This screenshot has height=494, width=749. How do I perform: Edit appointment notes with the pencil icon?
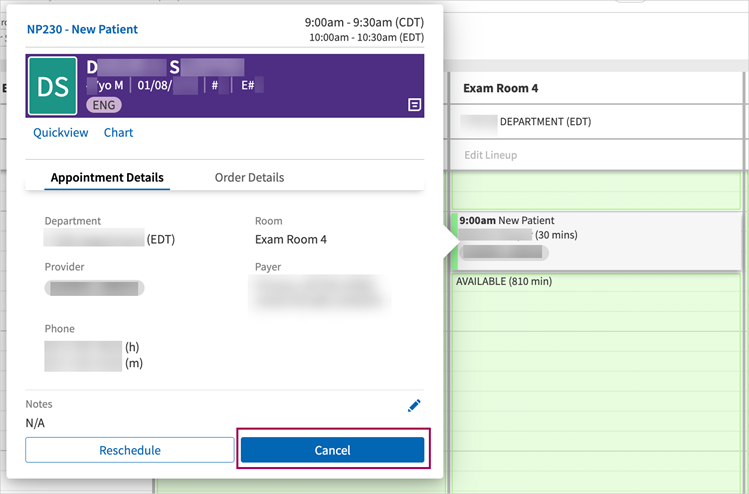414,406
